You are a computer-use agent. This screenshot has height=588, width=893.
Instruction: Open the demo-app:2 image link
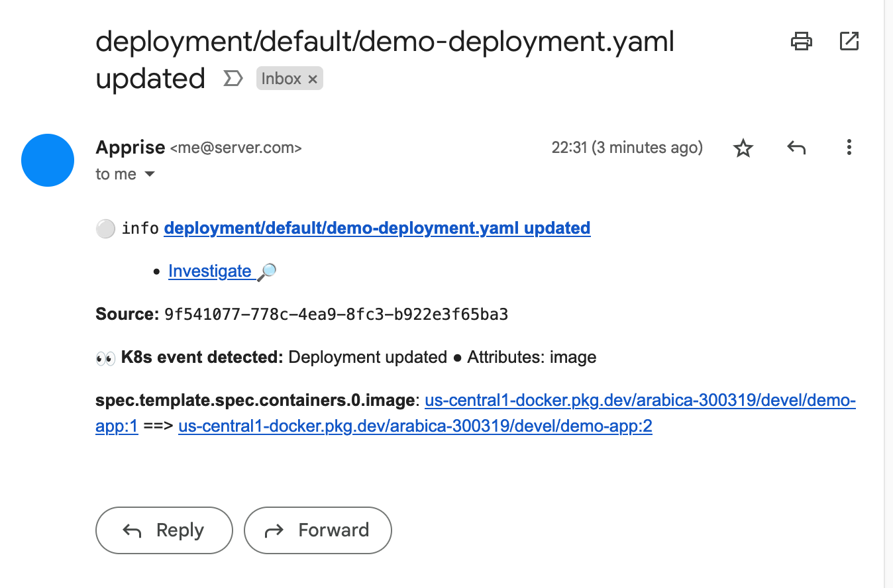tap(415, 426)
